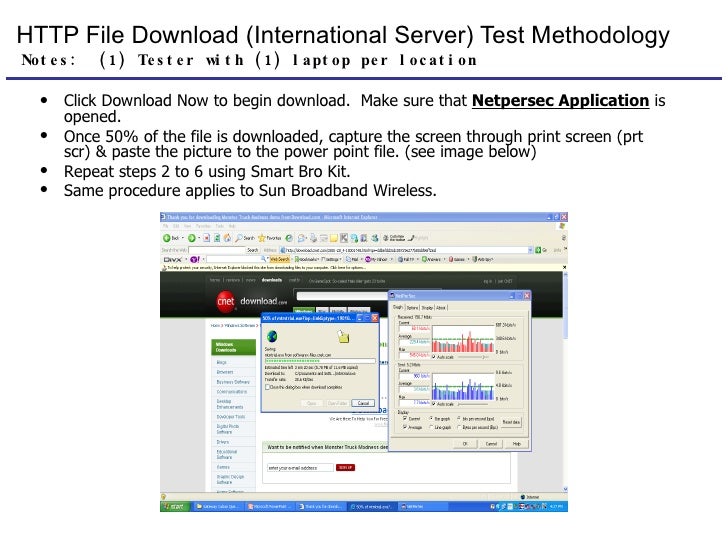This screenshot has height=546, width=728.
Task: Click Help in NetPerSec window
Action: pyautogui.click(x=517, y=444)
